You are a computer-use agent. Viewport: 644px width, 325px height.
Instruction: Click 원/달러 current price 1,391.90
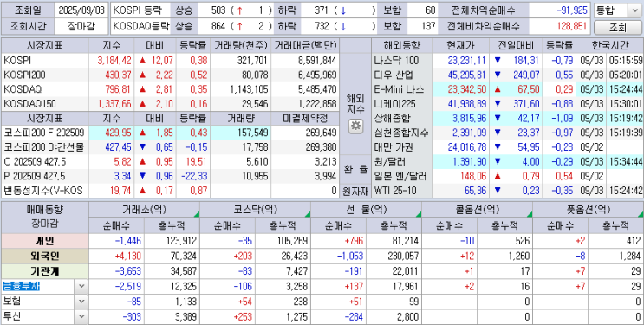click(x=470, y=162)
